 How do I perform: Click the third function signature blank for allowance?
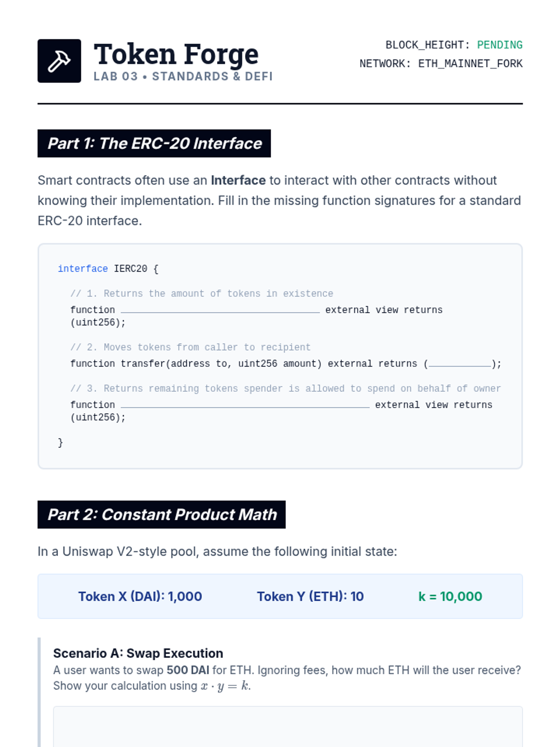[245, 405]
